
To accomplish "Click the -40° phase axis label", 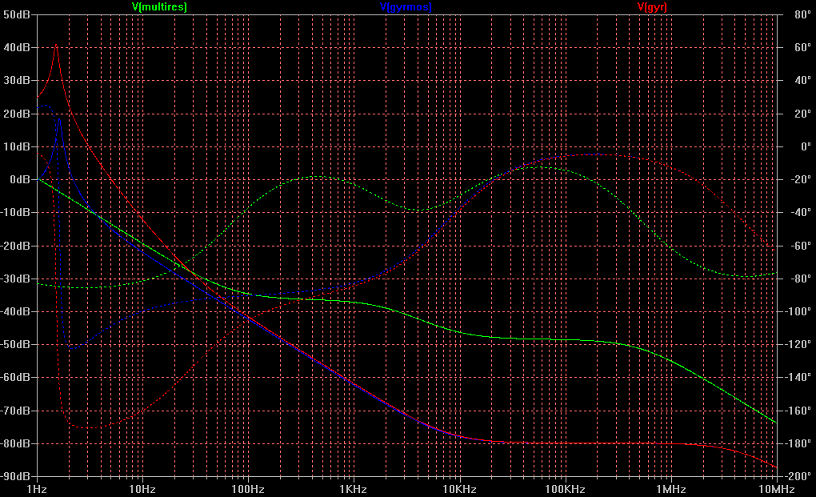I will click(x=801, y=212).
